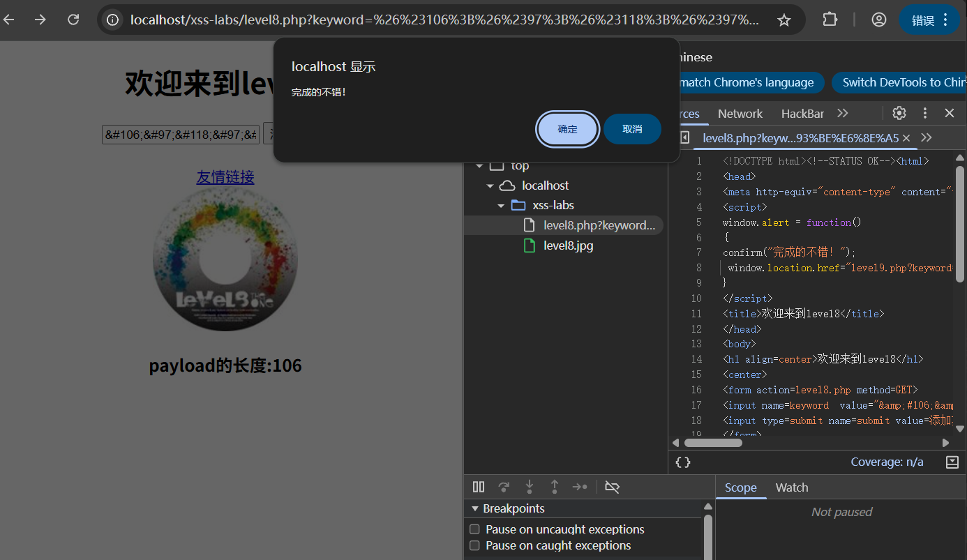Click the Level 8 disc image
The image size is (967, 560).
[225, 259]
